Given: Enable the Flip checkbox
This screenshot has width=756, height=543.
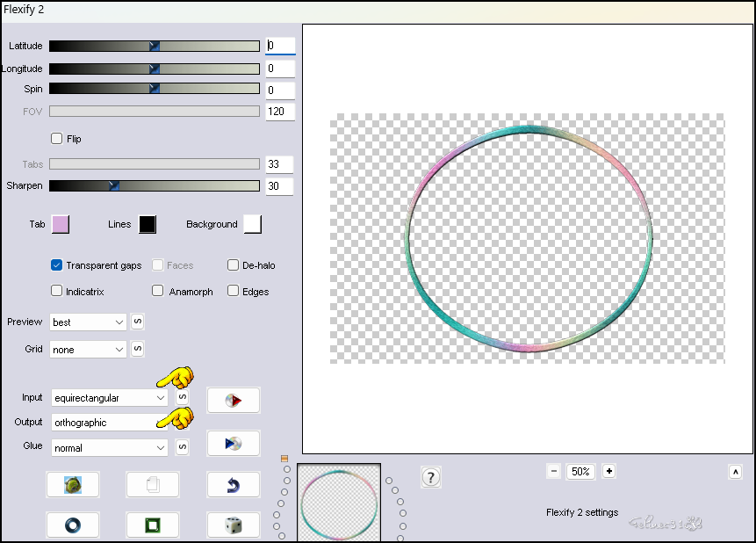Looking at the screenshot, I should (x=57, y=139).
